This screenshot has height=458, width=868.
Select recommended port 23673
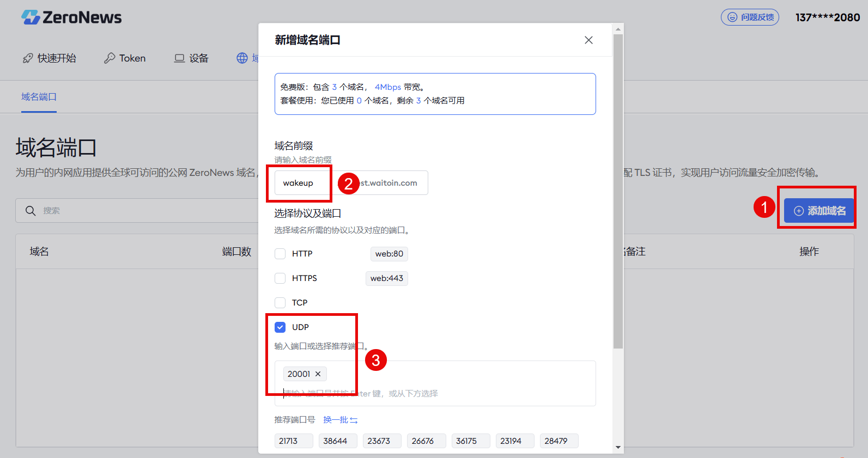coord(382,441)
